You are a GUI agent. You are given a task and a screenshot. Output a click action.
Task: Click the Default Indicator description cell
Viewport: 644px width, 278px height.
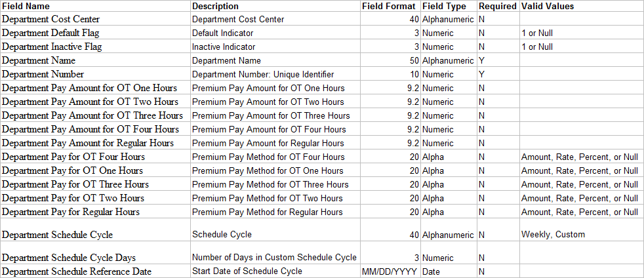click(x=224, y=33)
